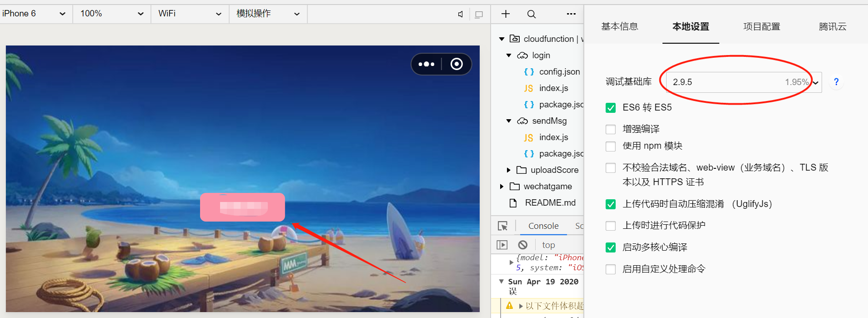Open file search magnifier icon
Screen dimensions: 868x318
(531, 14)
